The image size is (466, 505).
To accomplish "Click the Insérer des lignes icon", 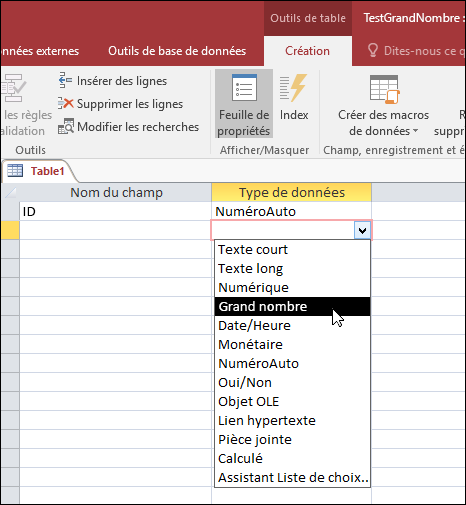I will [x=65, y=80].
